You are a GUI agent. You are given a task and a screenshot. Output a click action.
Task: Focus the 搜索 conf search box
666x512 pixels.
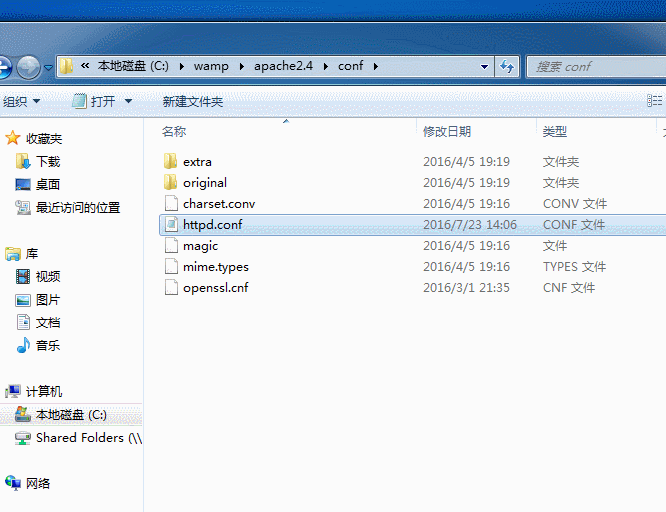point(596,67)
